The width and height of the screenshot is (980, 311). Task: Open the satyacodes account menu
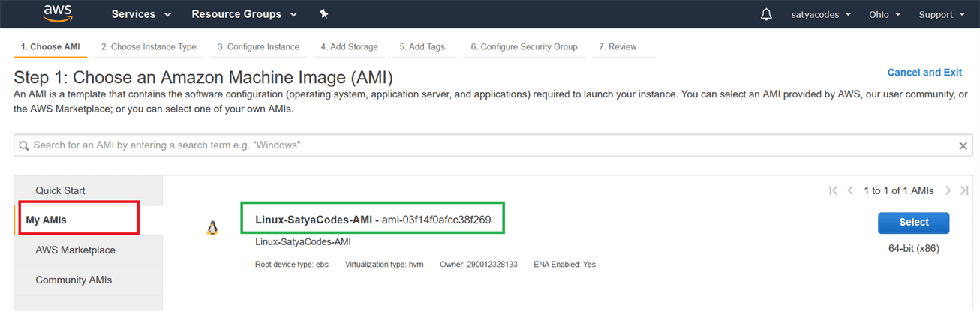(821, 14)
